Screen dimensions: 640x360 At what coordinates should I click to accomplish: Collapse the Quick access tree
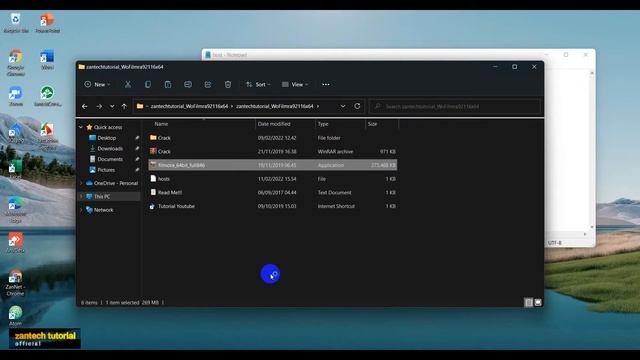tap(81, 127)
